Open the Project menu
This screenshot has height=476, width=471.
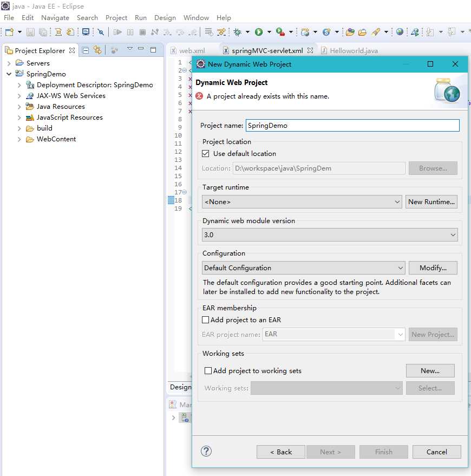tap(116, 18)
